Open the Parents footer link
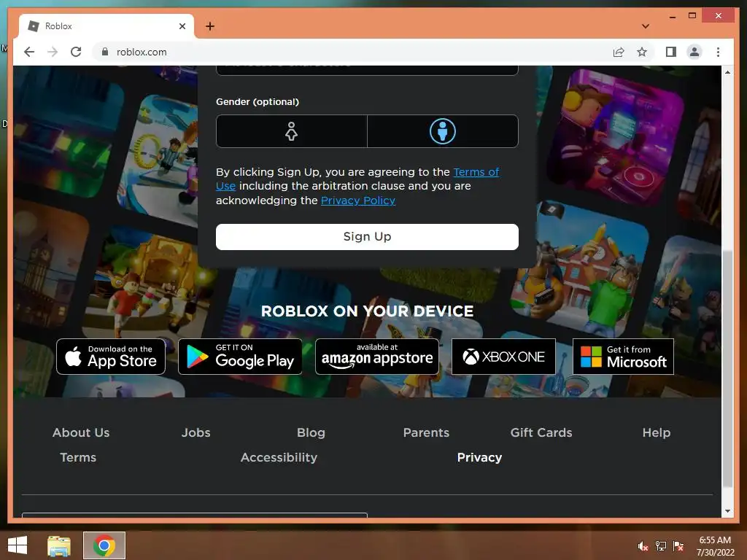Viewport: 747px width, 560px height. click(x=426, y=432)
